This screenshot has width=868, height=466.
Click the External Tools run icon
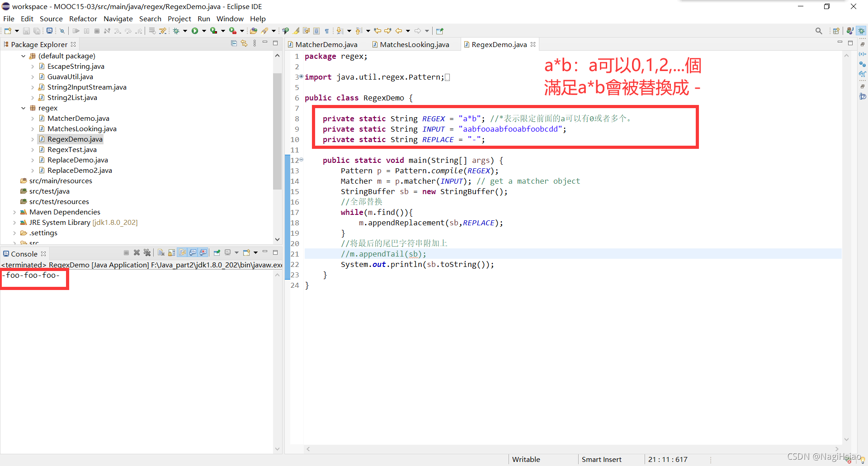click(x=233, y=31)
